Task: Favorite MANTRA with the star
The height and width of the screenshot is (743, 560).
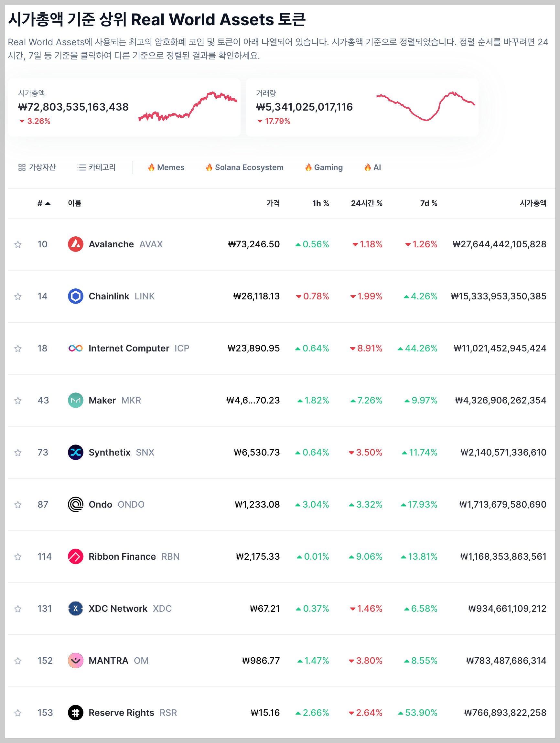Action: (x=18, y=661)
